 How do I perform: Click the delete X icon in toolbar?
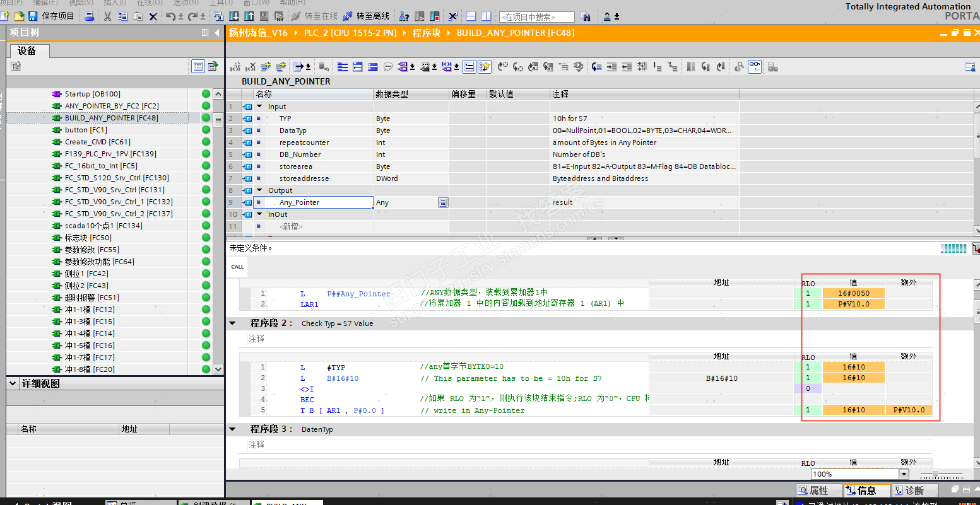(x=153, y=16)
